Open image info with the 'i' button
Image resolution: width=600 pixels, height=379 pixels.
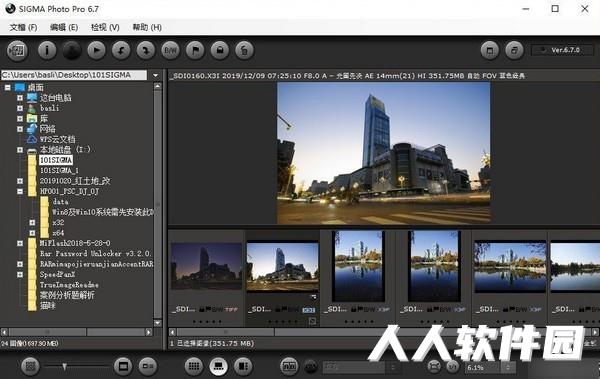[x=47, y=50]
